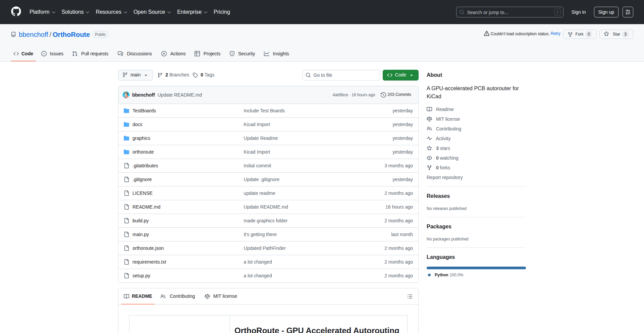Click the bbenchoff avatar image
Viewport: 644px width, 333px height.
[126, 95]
